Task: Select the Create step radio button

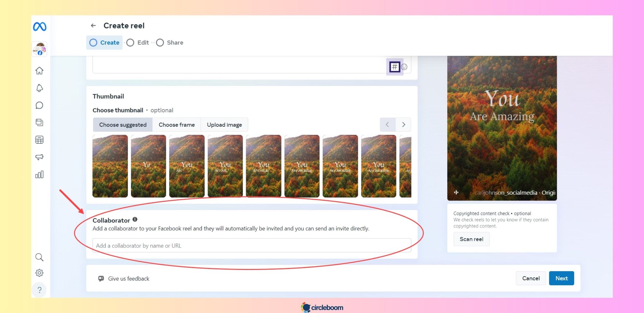Action: [x=93, y=43]
